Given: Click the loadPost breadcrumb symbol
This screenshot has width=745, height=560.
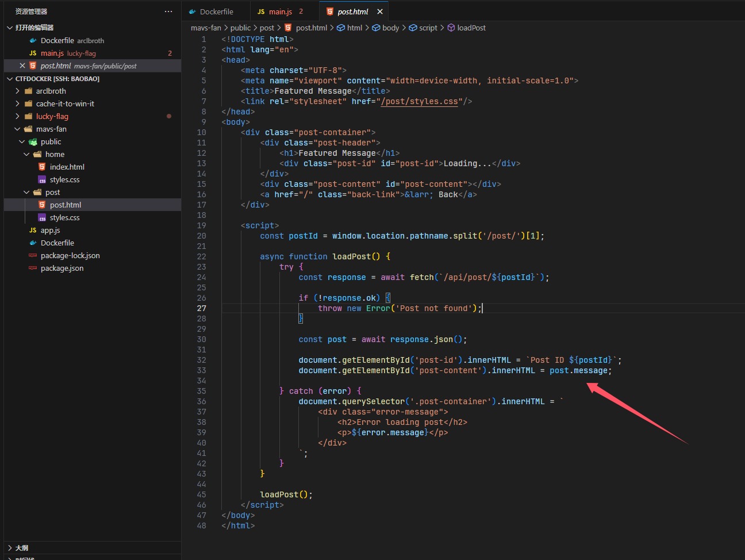Looking at the screenshot, I should tap(471, 28).
